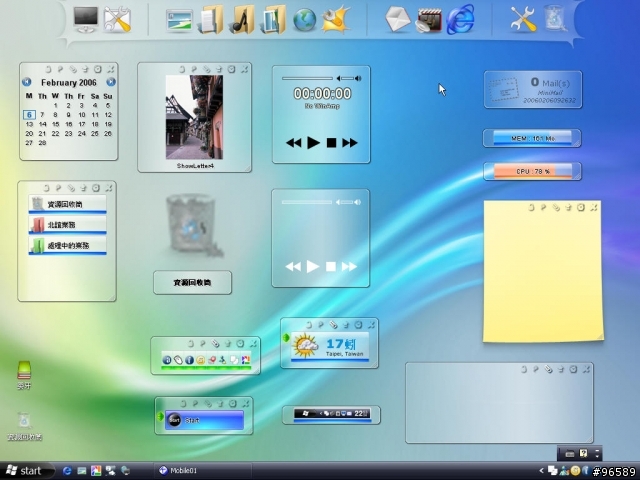Rewind in the upper media player widget

[x=293, y=142]
